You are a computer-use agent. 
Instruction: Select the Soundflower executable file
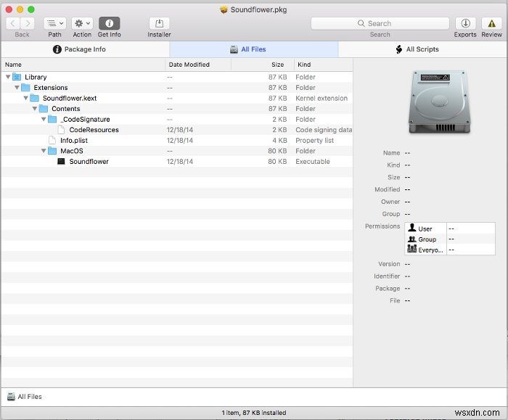pos(89,162)
